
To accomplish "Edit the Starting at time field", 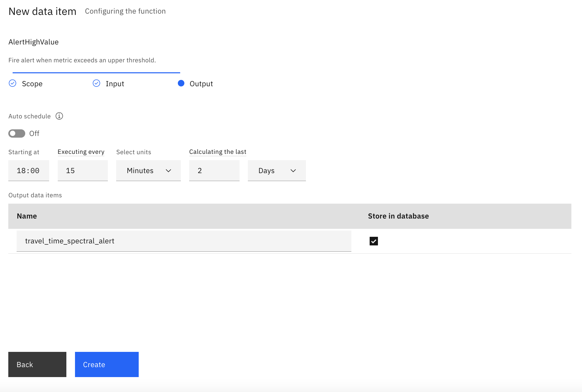I will tap(29, 170).
